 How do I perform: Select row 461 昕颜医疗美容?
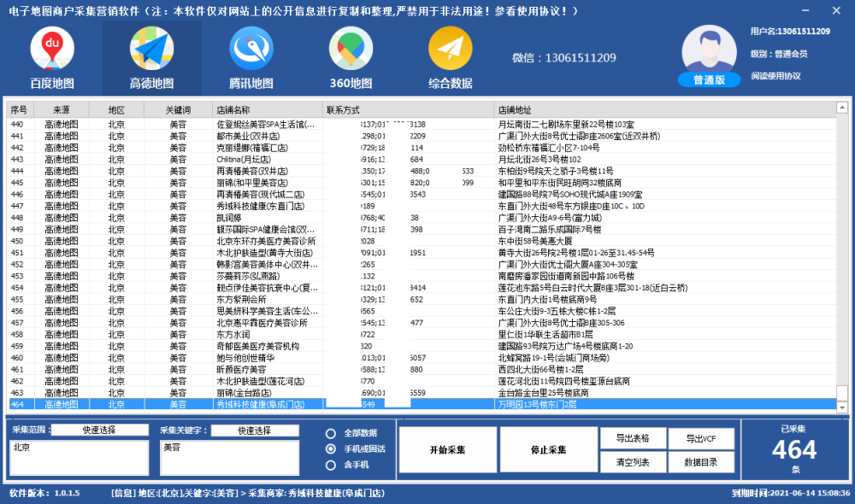coord(422,369)
